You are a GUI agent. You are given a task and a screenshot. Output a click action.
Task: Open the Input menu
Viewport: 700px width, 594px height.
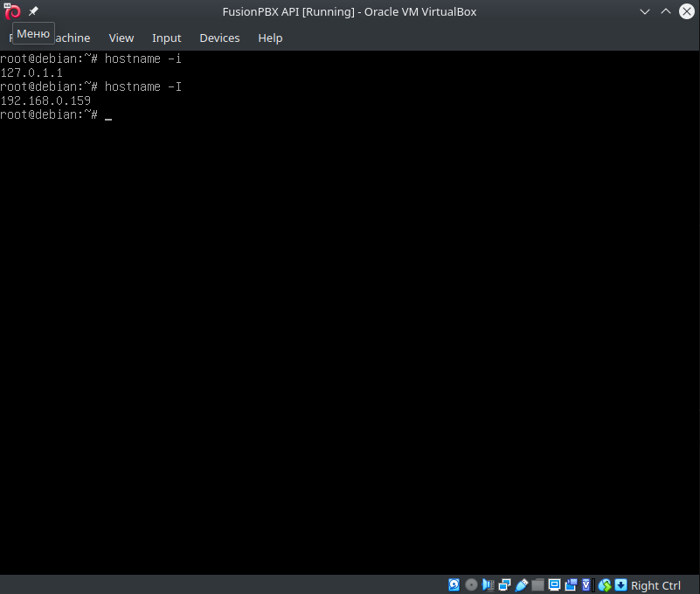click(167, 38)
